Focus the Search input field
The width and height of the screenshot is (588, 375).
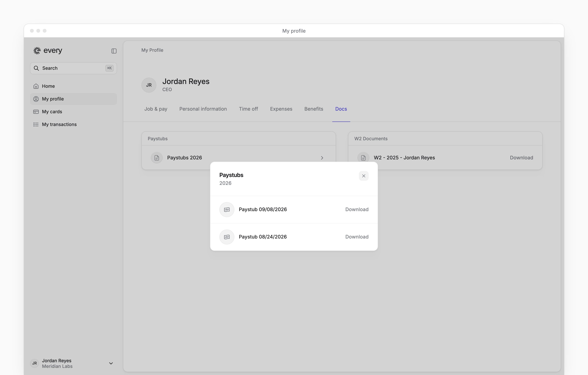(x=73, y=68)
